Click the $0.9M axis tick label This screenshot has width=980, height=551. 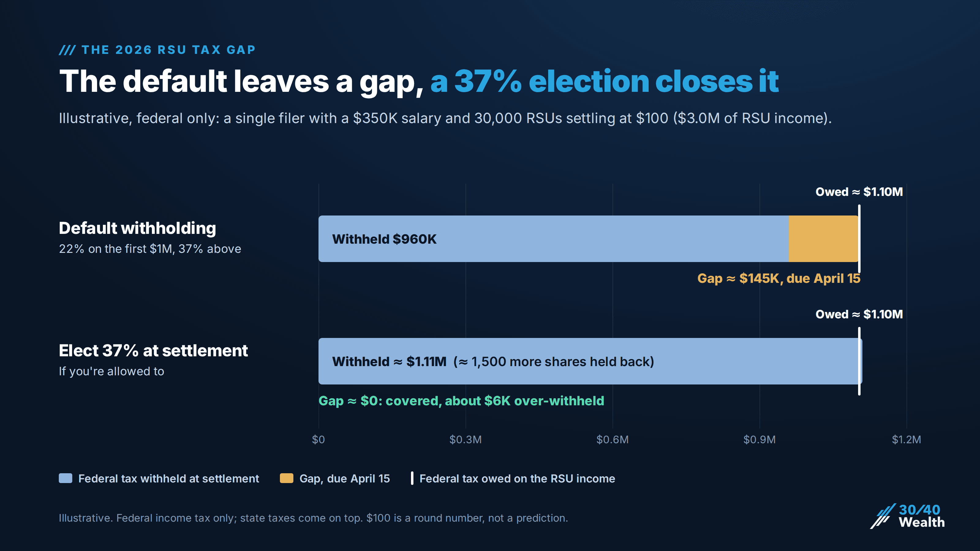[759, 440]
